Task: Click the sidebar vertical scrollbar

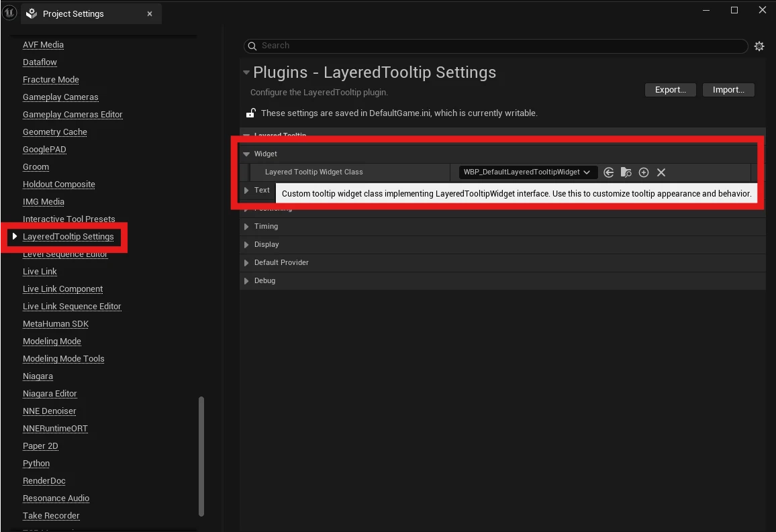Action: [201, 456]
